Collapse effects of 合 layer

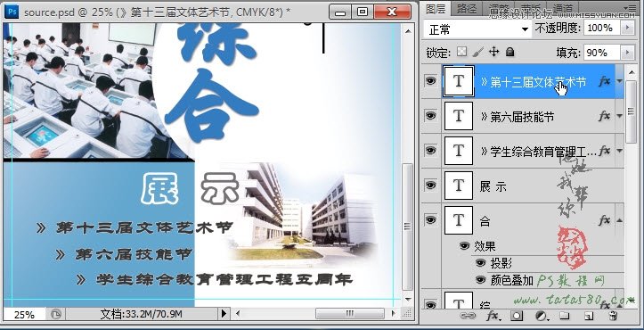[x=619, y=220]
